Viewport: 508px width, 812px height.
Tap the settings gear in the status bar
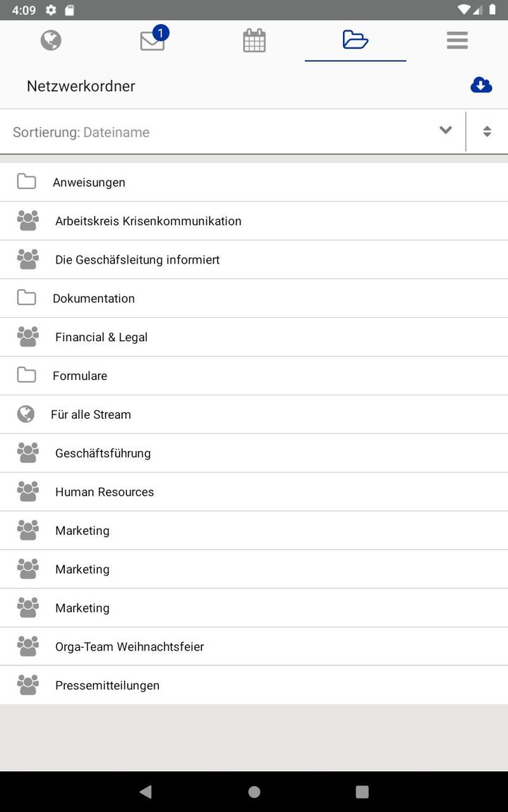pos(49,10)
